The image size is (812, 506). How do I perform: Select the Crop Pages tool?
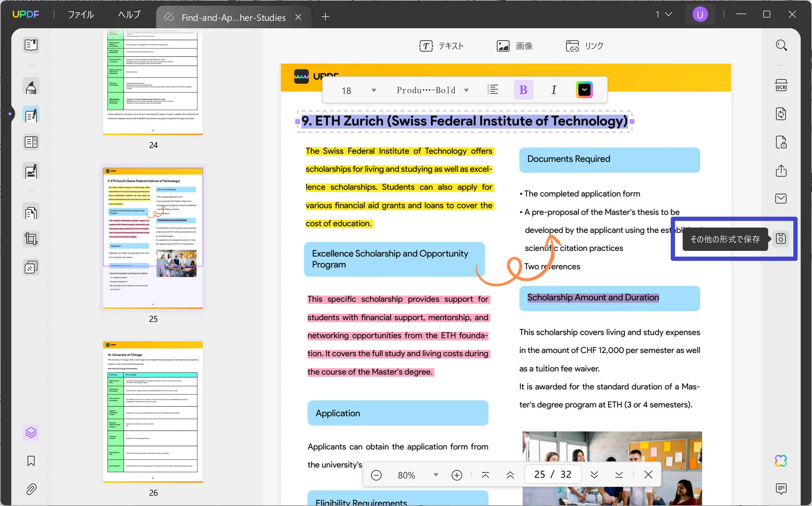point(31,239)
